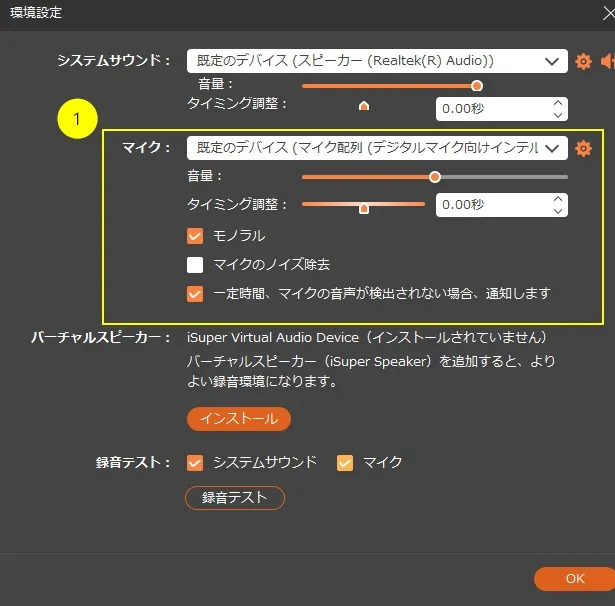Click microphone タイミング調整 slider handle
Image resolution: width=615 pixels, height=606 pixels.
click(x=364, y=208)
